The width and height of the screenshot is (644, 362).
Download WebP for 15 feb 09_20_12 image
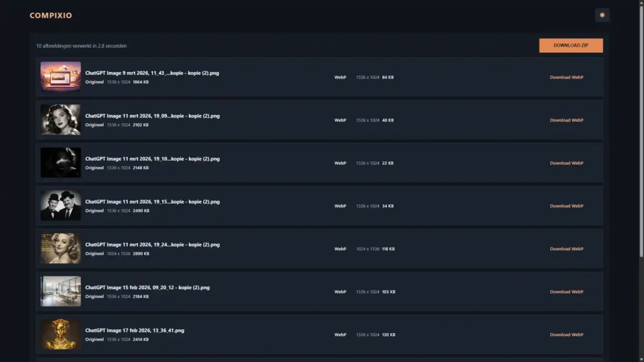pyautogui.click(x=566, y=292)
